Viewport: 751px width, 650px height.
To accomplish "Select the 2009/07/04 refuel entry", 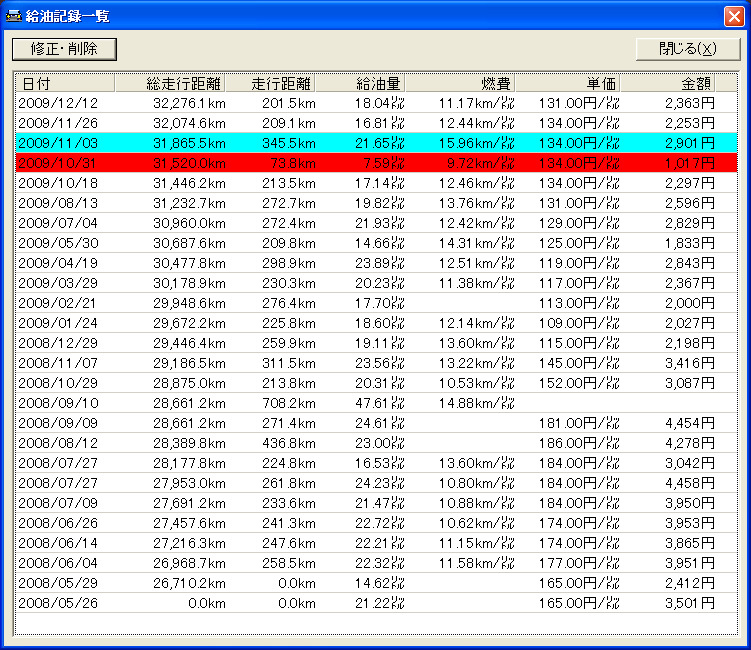I will 375,223.
